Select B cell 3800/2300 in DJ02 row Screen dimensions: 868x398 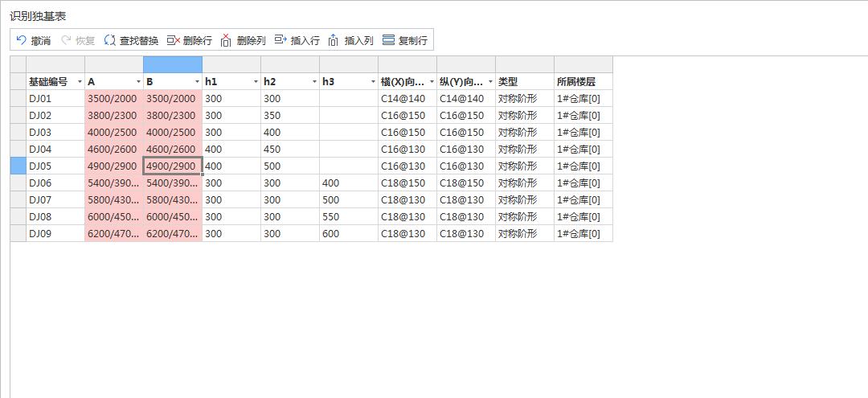point(173,116)
